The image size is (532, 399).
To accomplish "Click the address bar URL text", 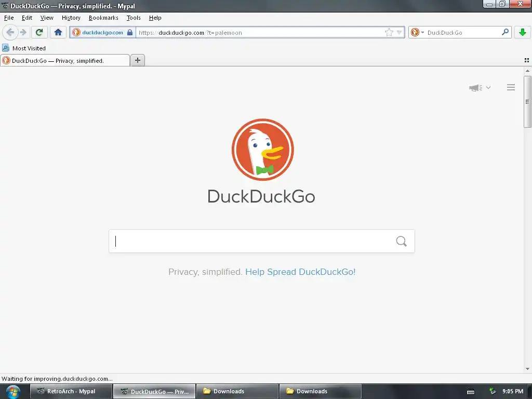I will point(190,33).
